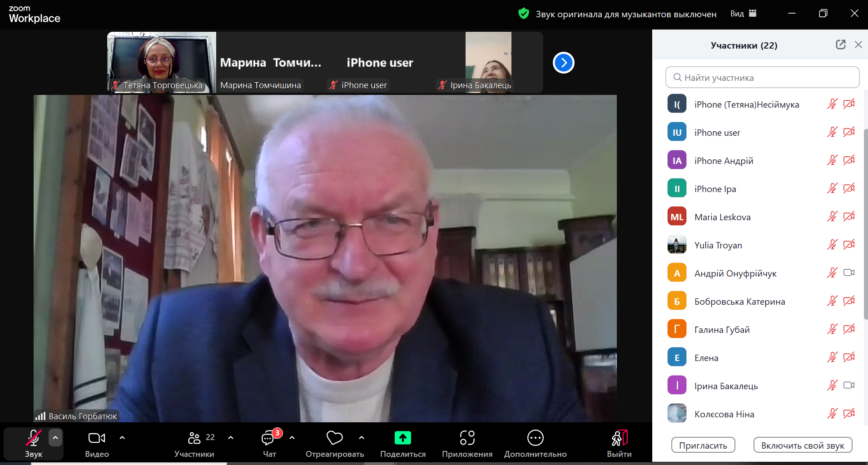
Task: Click the green encryption shield icon
Action: [523, 14]
